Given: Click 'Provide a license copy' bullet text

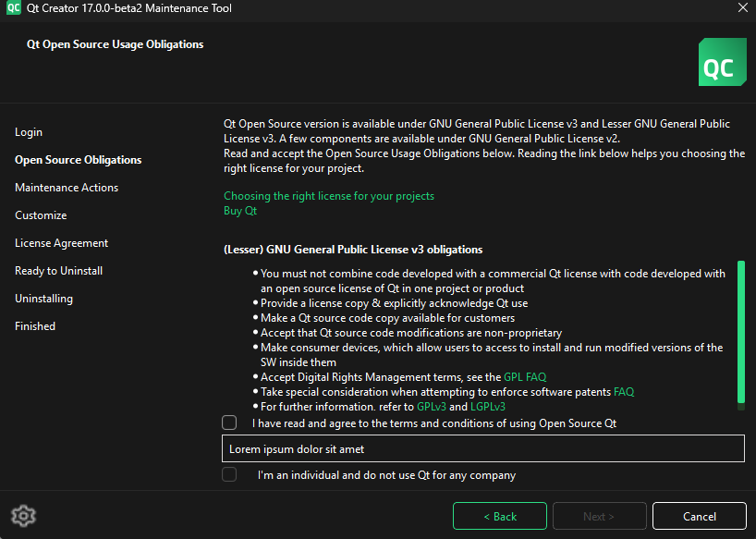Looking at the screenshot, I should 394,303.
